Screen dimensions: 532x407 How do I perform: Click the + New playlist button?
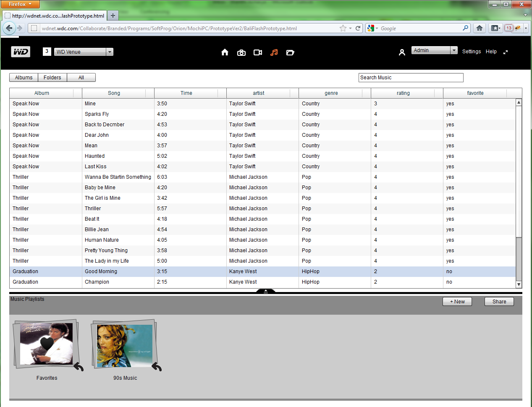[457, 302]
